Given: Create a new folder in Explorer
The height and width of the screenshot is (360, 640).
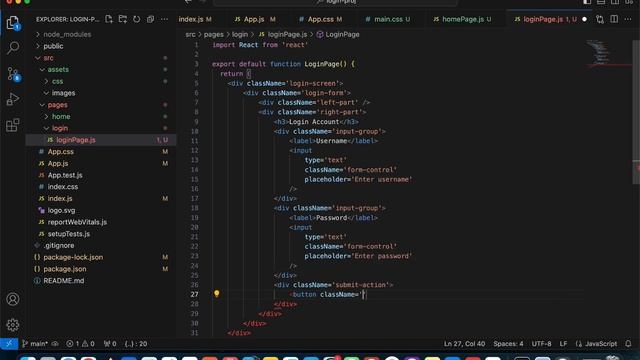Looking at the screenshot, I should pos(122,19).
